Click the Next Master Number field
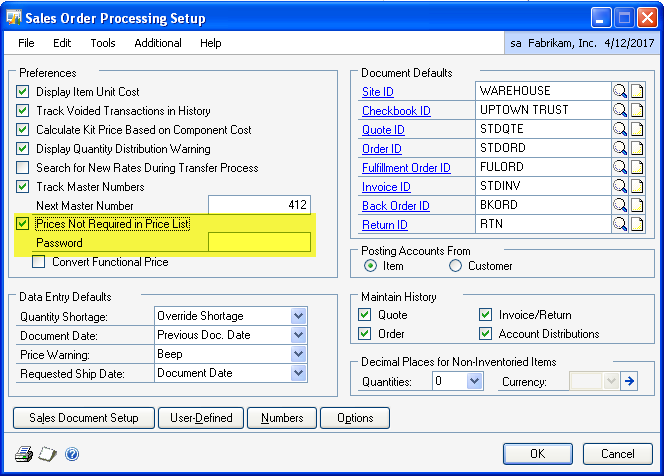Screen dimensions: 664x476 [x=259, y=205]
